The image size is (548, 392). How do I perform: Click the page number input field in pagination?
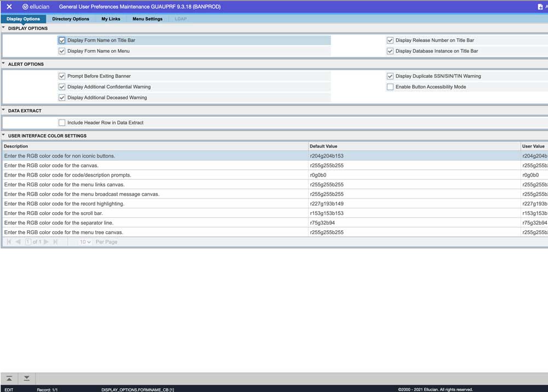click(x=28, y=241)
